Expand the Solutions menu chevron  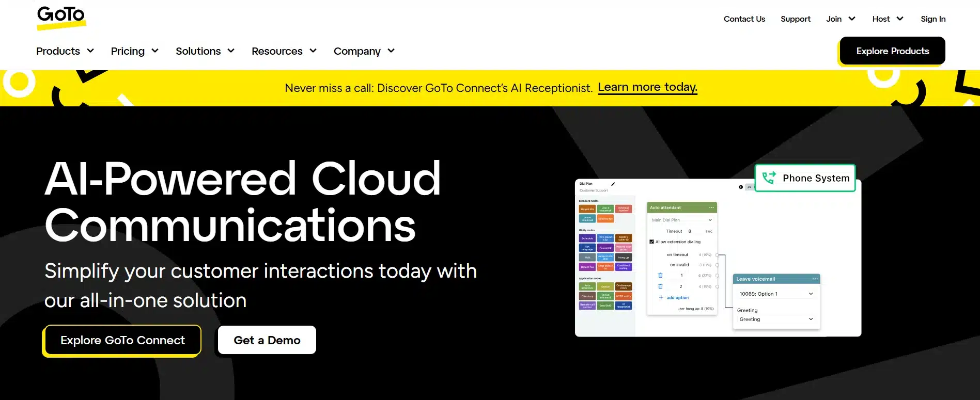231,51
